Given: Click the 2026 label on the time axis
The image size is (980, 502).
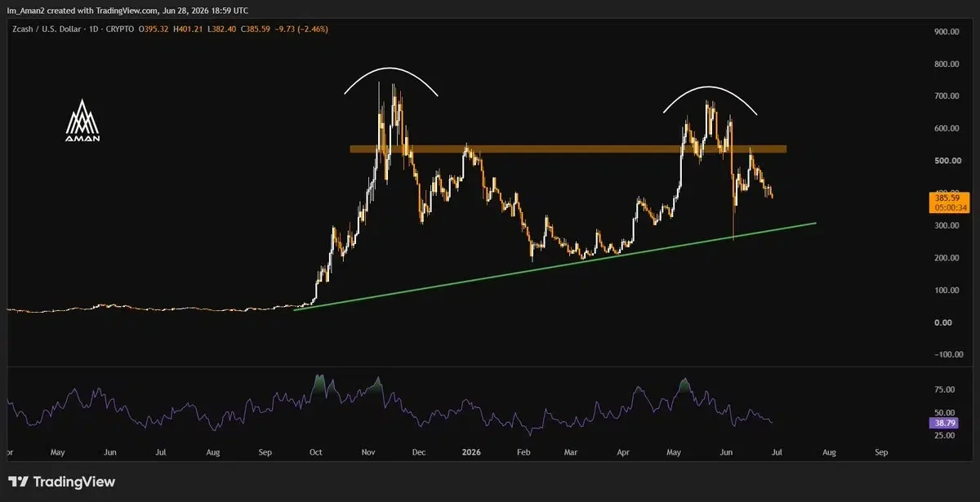Looking at the screenshot, I should 472,451.
